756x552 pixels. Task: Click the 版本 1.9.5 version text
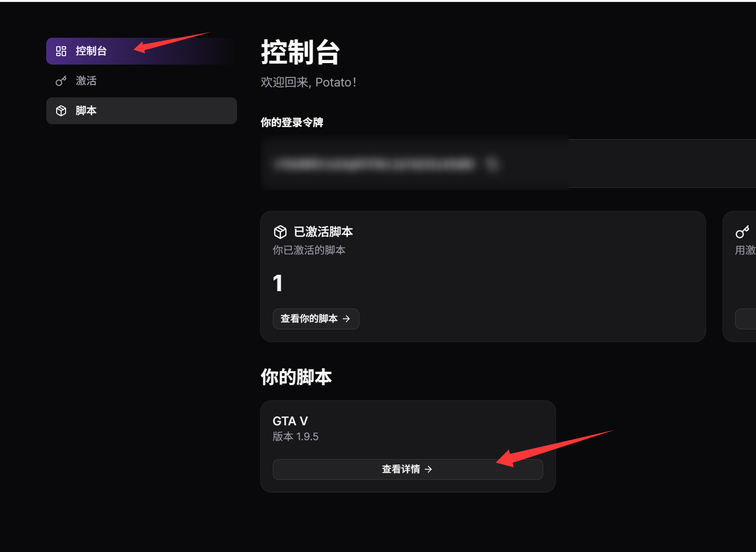(x=296, y=437)
